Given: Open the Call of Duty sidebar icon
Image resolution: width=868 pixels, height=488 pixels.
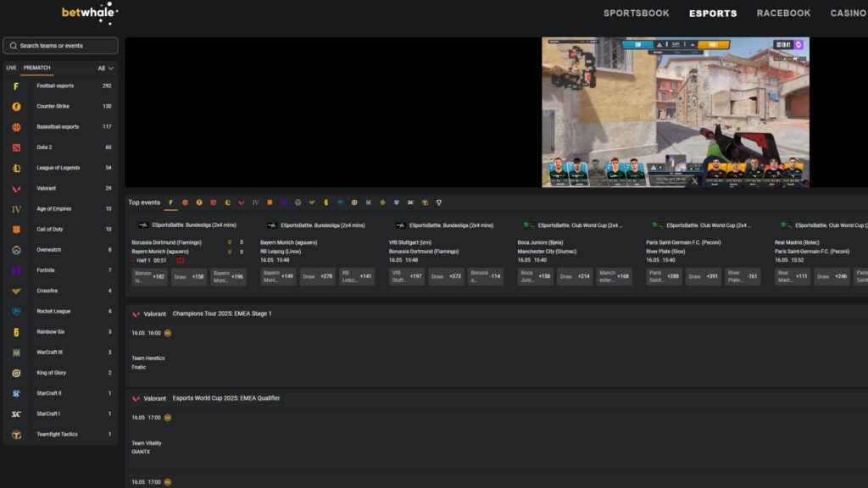Looking at the screenshot, I should click(x=16, y=230).
